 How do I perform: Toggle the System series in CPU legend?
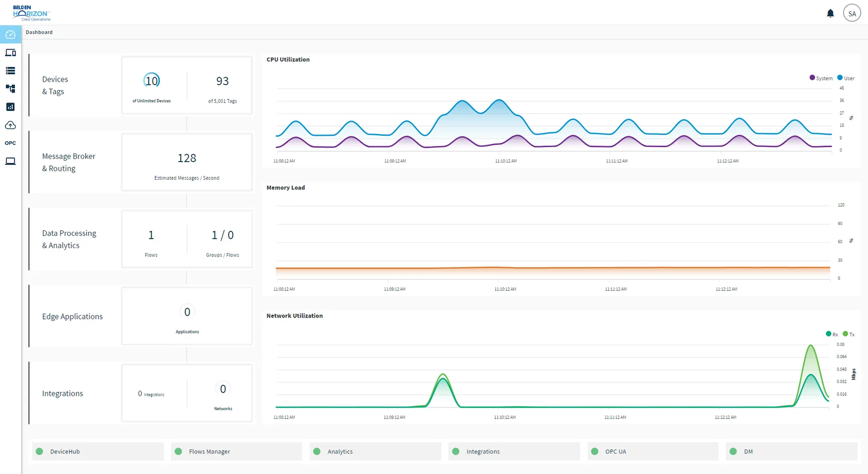[821, 78]
